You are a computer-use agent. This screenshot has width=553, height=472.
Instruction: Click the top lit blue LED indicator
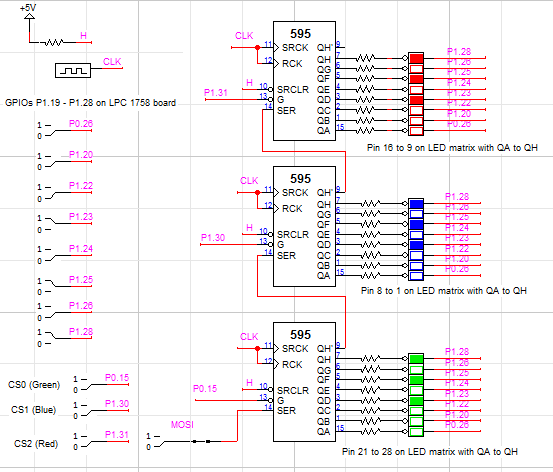pyautogui.click(x=416, y=204)
